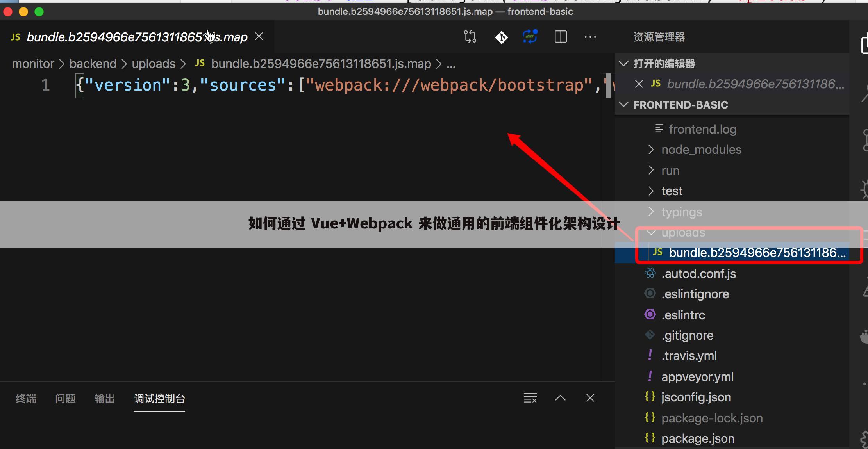Switch to the 终端 panel tab
The image size is (868, 449).
click(x=26, y=398)
